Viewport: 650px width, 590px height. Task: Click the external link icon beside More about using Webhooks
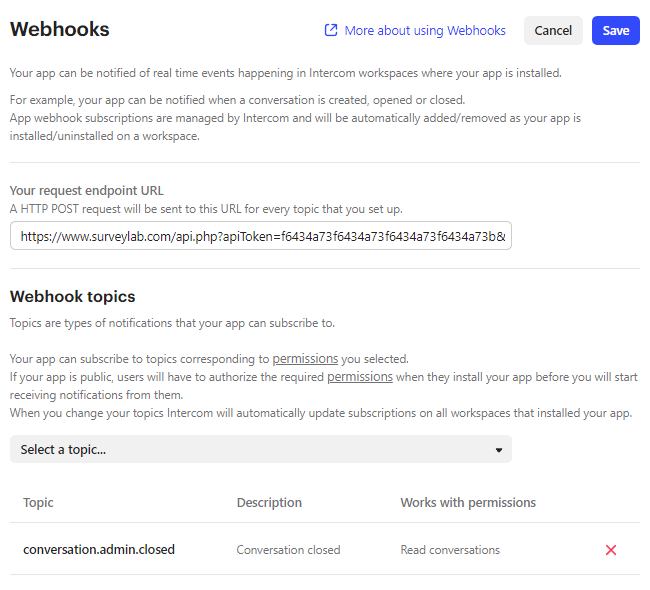click(331, 30)
